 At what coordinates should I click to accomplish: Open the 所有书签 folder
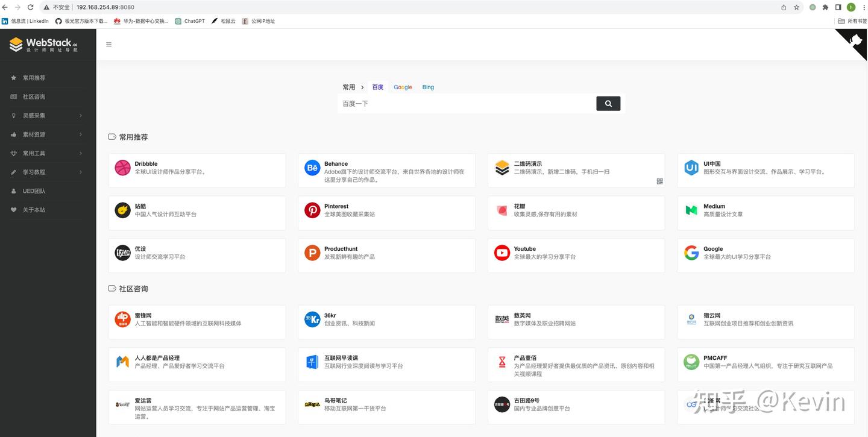852,21
